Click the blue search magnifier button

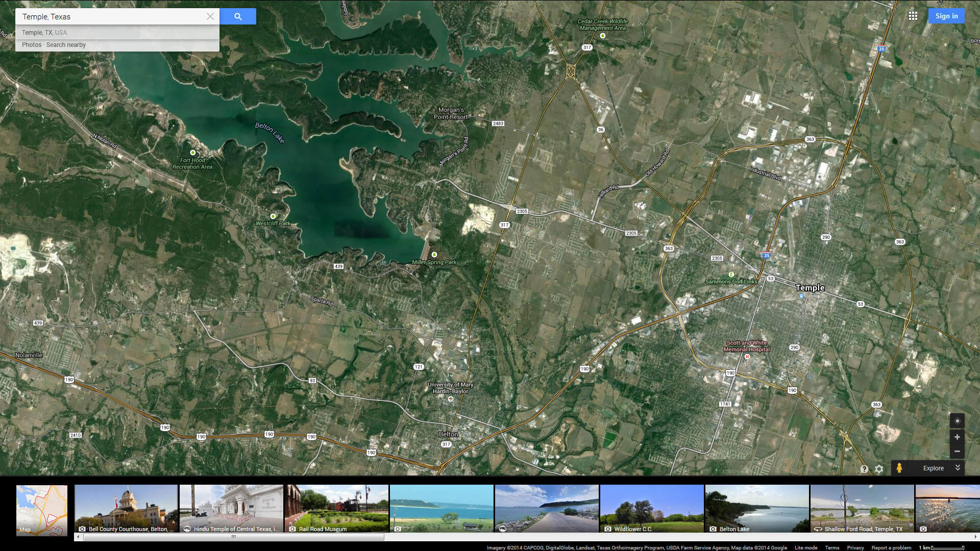238,16
